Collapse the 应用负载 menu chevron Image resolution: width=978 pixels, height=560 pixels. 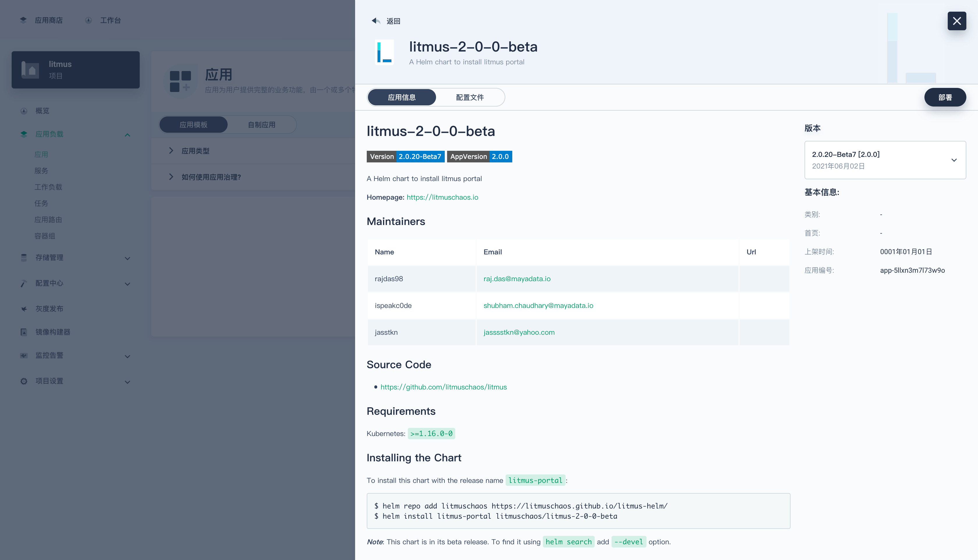click(x=127, y=134)
